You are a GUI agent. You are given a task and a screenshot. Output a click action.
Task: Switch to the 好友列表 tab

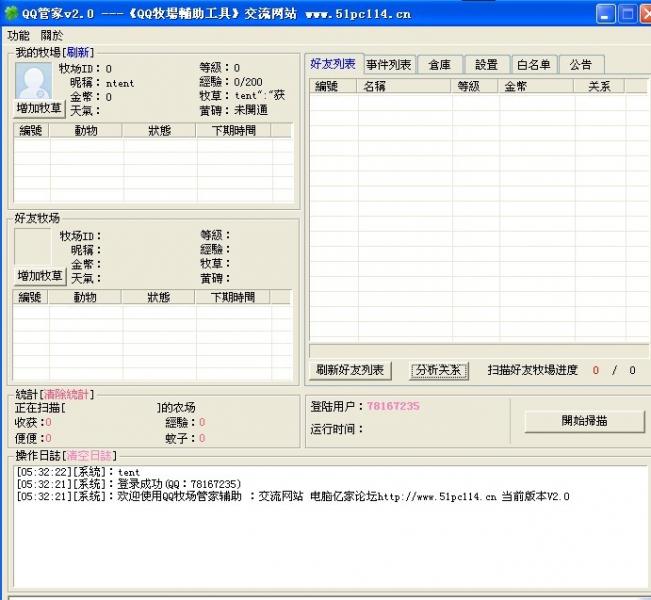click(333, 64)
